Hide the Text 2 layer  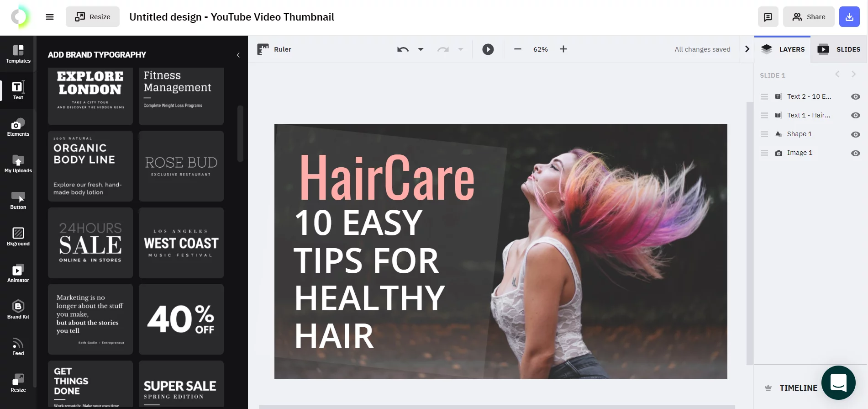point(856,96)
